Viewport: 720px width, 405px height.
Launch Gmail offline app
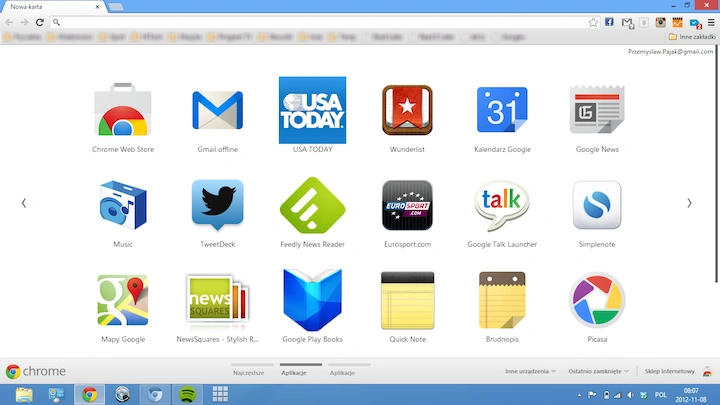tap(217, 110)
